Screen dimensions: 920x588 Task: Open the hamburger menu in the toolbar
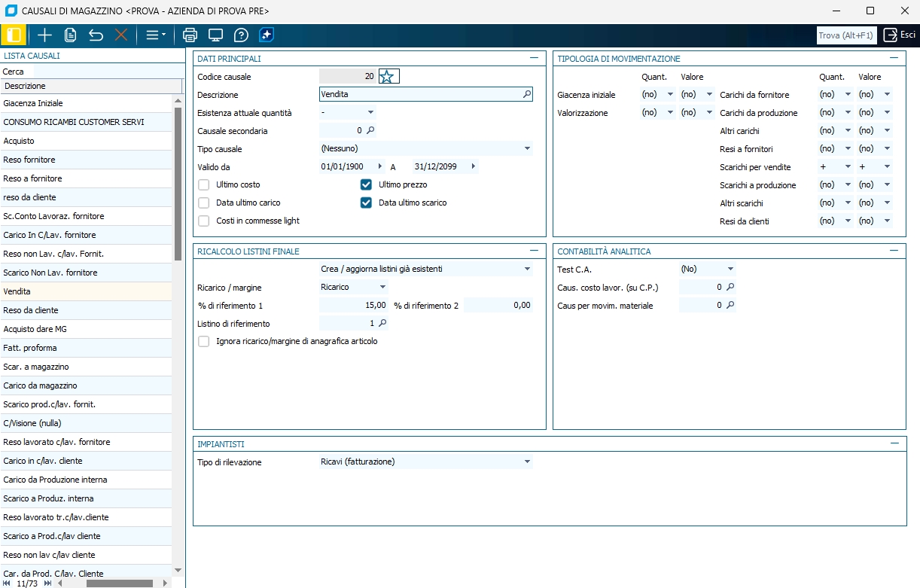pos(155,35)
